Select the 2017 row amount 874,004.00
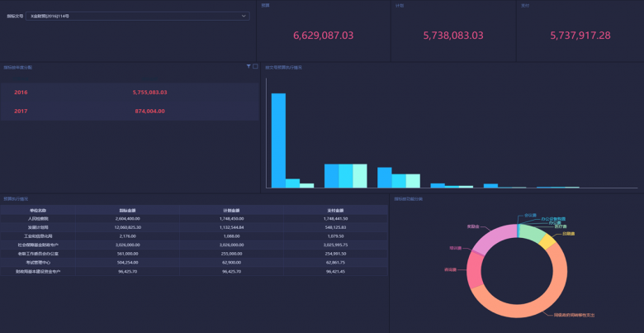The height and width of the screenshot is (333, 644). click(x=149, y=111)
